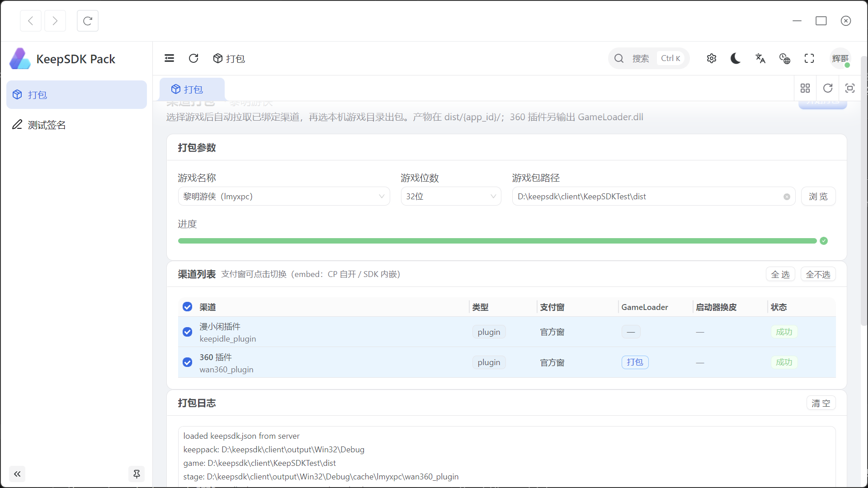Click the 打包 breadcrumb in the header
868x488 pixels.
click(229, 58)
